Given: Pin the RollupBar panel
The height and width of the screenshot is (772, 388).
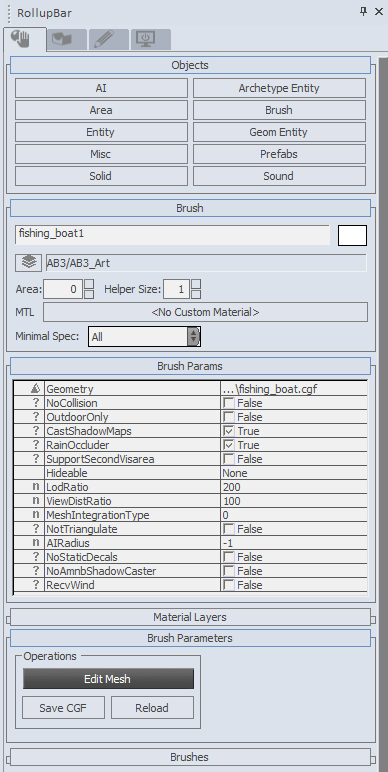Looking at the screenshot, I should coord(364,12).
